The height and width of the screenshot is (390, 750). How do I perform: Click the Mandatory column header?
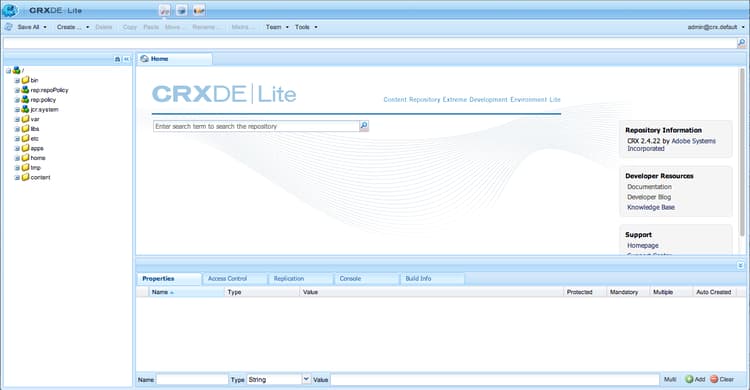coord(628,292)
